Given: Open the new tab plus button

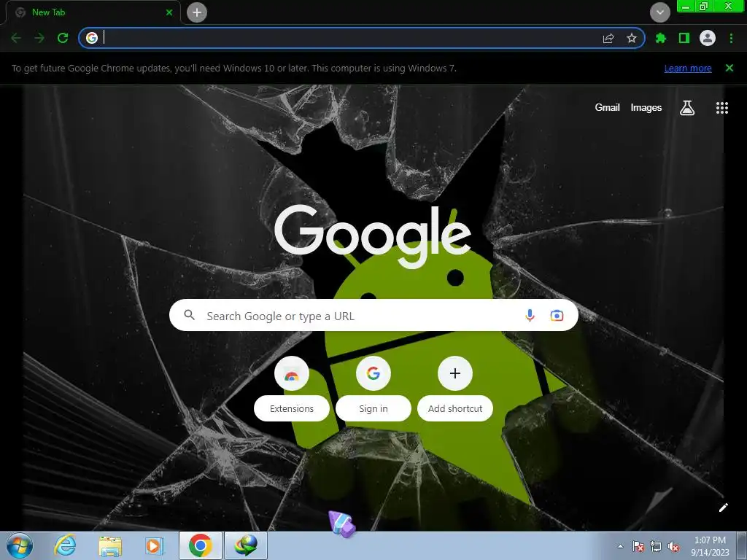Looking at the screenshot, I should pyautogui.click(x=197, y=12).
